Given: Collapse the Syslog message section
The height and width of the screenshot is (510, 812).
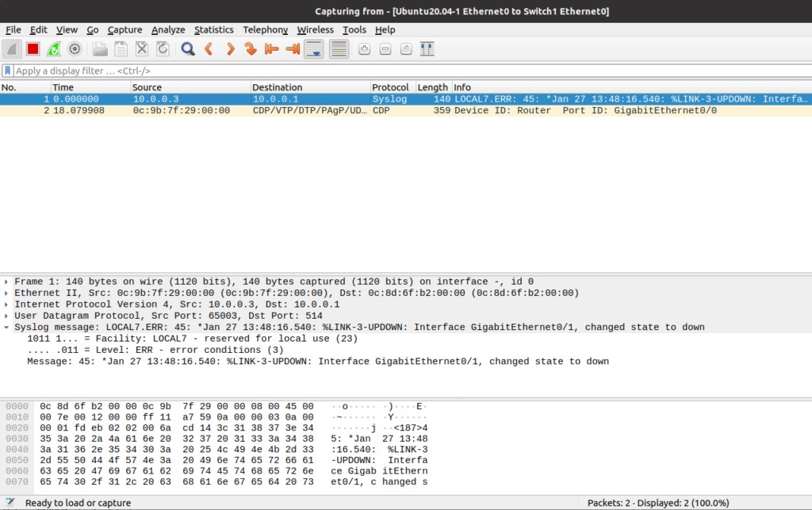Looking at the screenshot, I should click(x=6, y=327).
